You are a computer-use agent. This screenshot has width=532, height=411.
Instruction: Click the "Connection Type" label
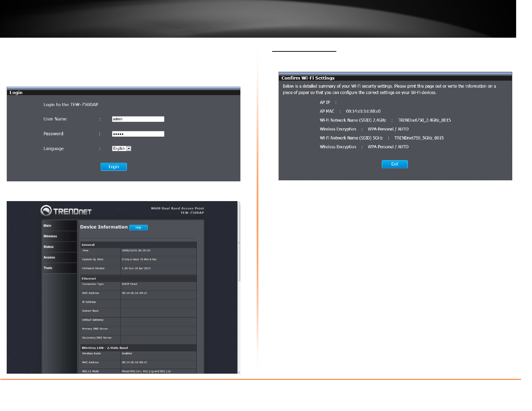pos(93,284)
